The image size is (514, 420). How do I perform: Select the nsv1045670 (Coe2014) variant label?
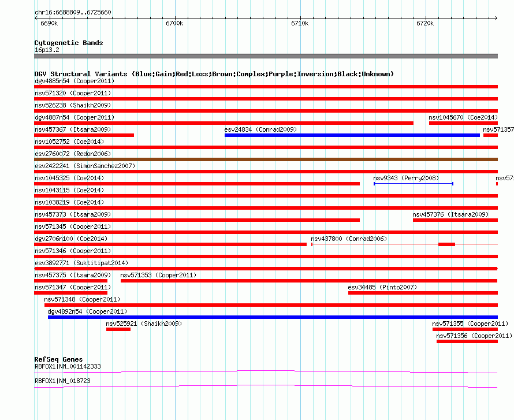463,118
